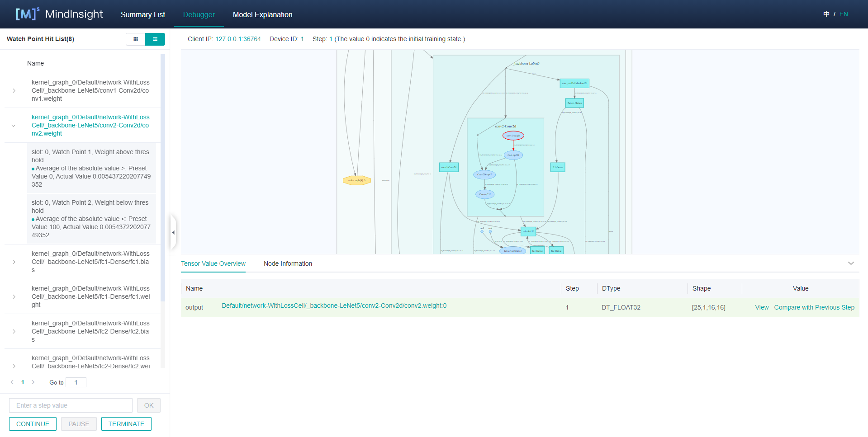Open the Summary List menu
The image size is (868, 437).
pyautogui.click(x=142, y=14)
